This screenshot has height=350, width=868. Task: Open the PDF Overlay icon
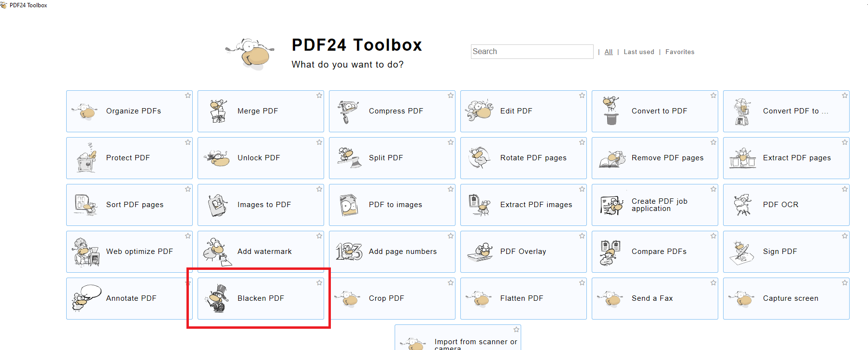click(x=480, y=252)
